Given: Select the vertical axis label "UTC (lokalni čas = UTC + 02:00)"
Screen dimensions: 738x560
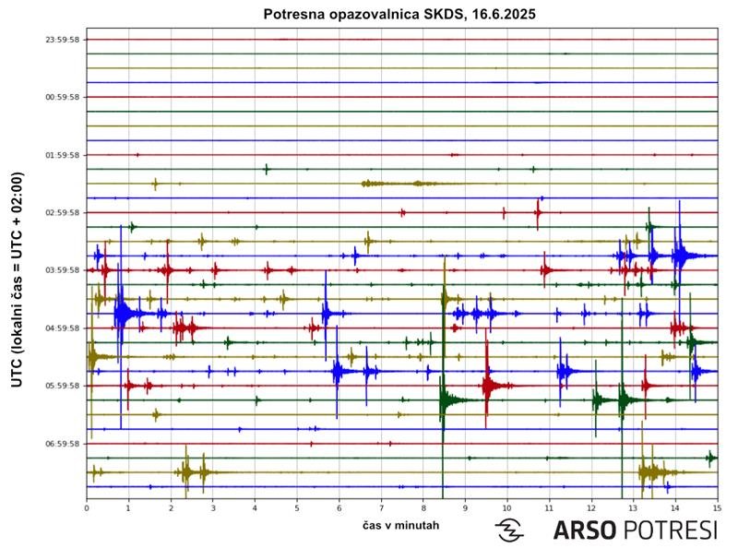Looking at the screenshot, I should tap(17, 280).
